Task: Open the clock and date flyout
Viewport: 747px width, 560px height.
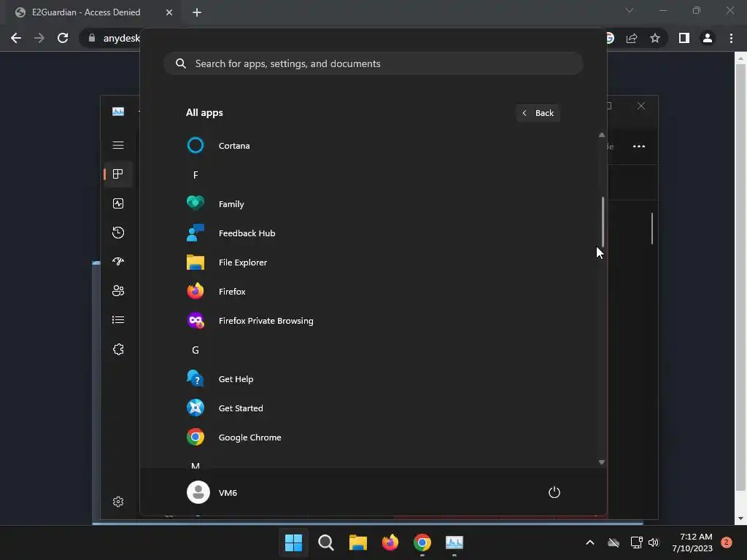Action: tap(692, 542)
